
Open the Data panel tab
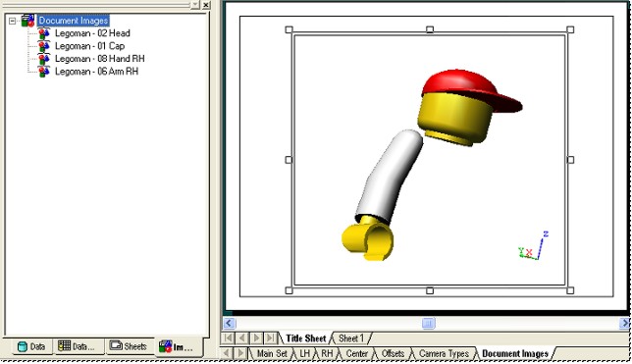[x=31, y=346]
